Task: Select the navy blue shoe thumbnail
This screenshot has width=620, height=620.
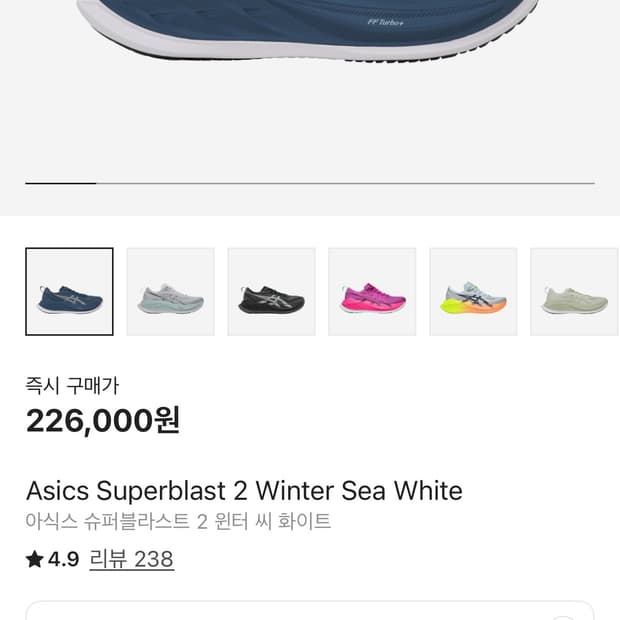Action: pos(69,292)
